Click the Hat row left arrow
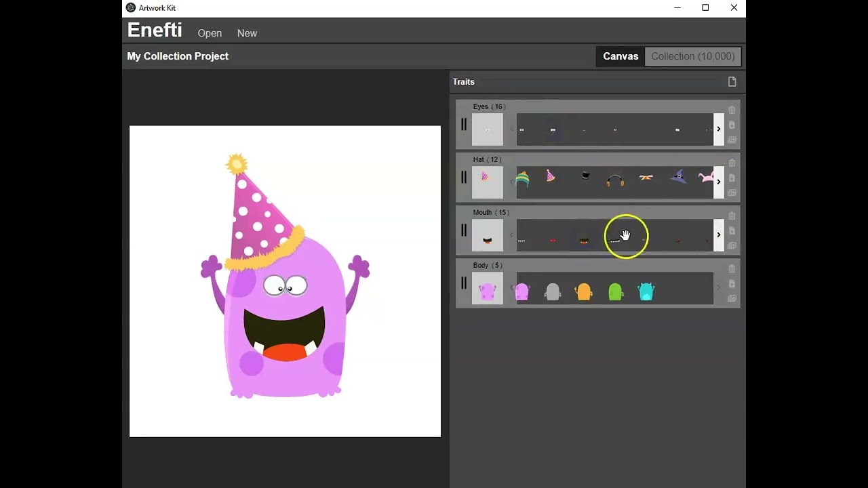The image size is (868, 488). pyautogui.click(x=512, y=182)
